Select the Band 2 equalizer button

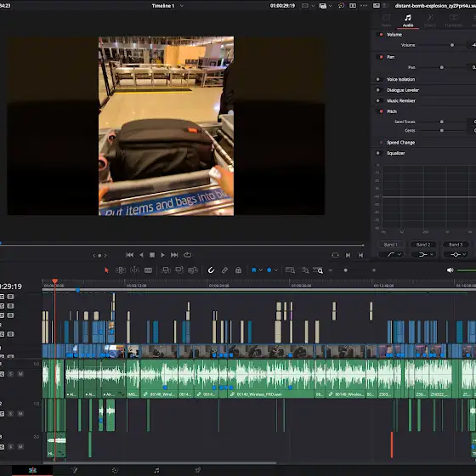[423, 245]
